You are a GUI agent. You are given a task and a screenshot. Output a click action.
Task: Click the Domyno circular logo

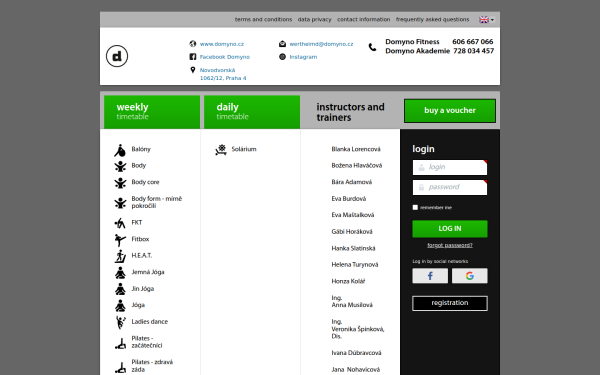coord(117,56)
